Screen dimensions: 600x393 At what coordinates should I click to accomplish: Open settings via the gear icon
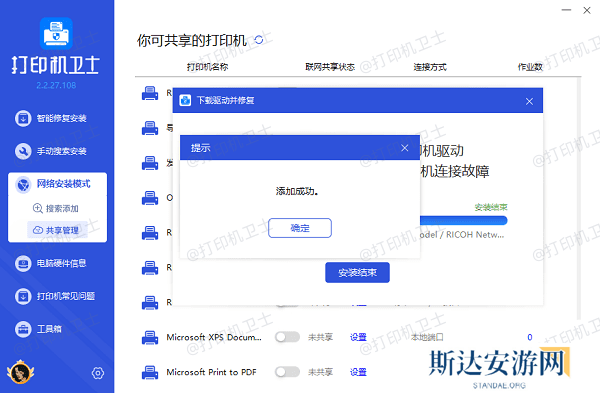(98, 373)
